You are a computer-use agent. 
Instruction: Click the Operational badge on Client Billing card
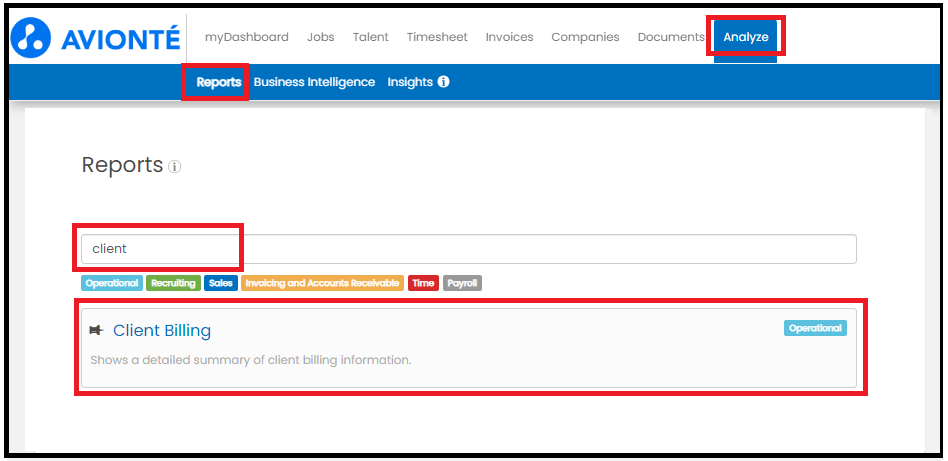[815, 328]
